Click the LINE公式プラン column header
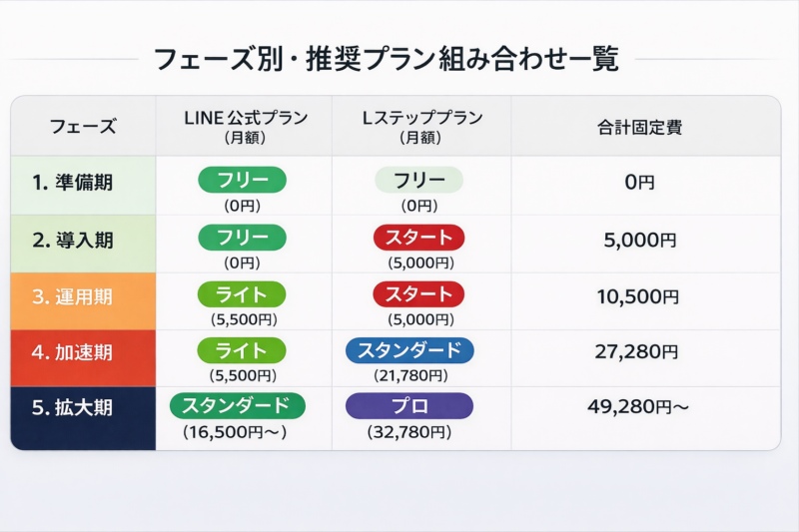 [x=245, y=126]
